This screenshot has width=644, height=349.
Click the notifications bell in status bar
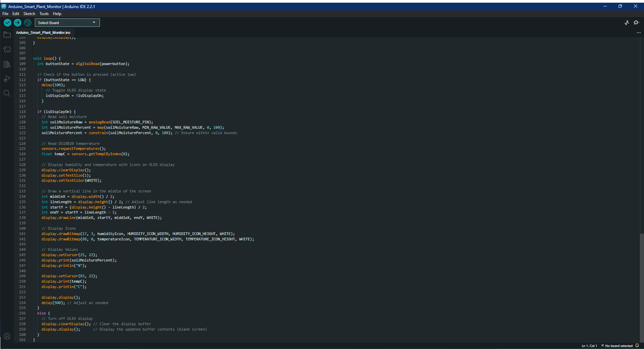point(637,346)
